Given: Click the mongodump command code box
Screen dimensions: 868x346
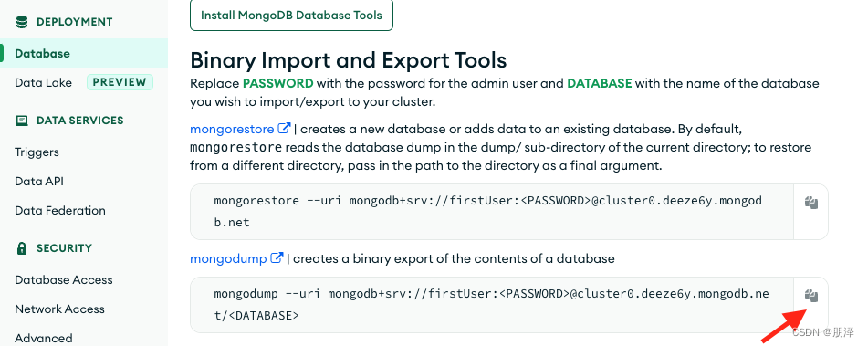Looking at the screenshot, I should [x=492, y=305].
